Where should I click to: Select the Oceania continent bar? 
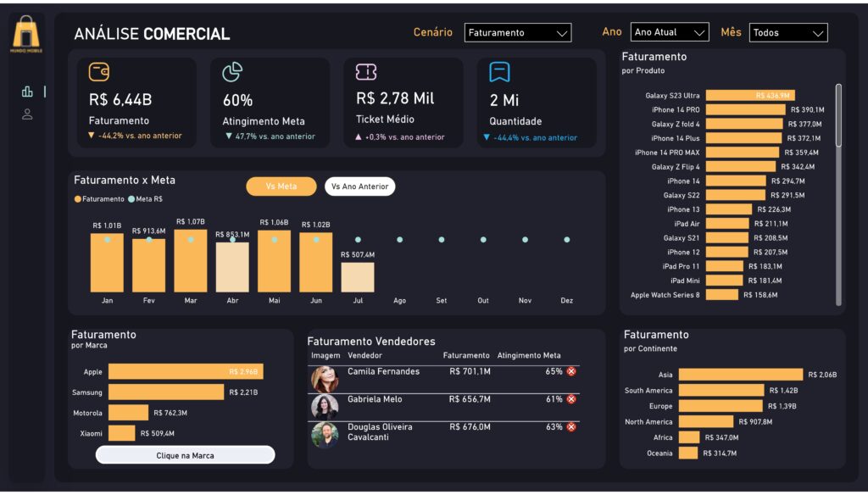click(x=688, y=453)
